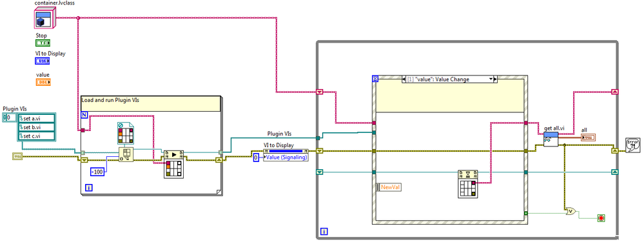Viewport: 644px width, 244px height.
Task: Select the NewVal event data node
Action: point(389,187)
